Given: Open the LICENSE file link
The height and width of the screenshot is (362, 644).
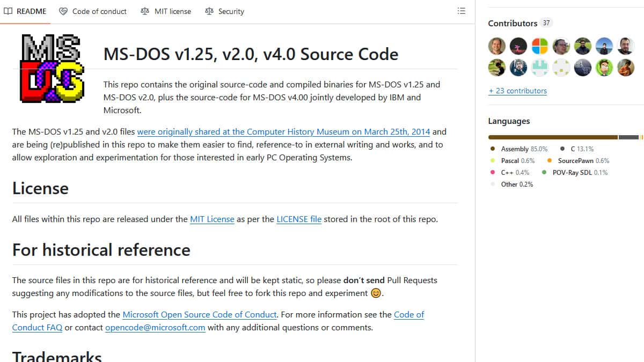Looking at the screenshot, I should coord(299,219).
